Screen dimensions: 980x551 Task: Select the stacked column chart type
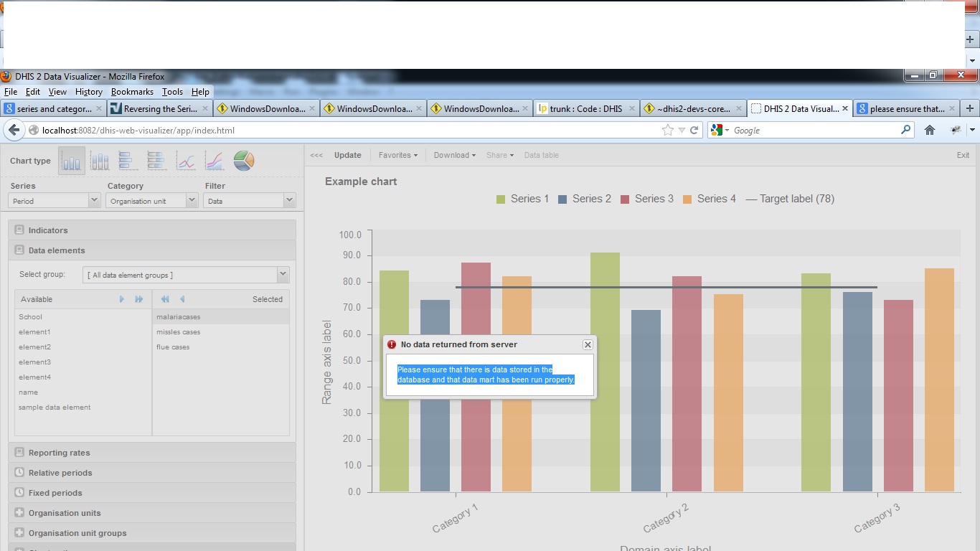[100, 161]
